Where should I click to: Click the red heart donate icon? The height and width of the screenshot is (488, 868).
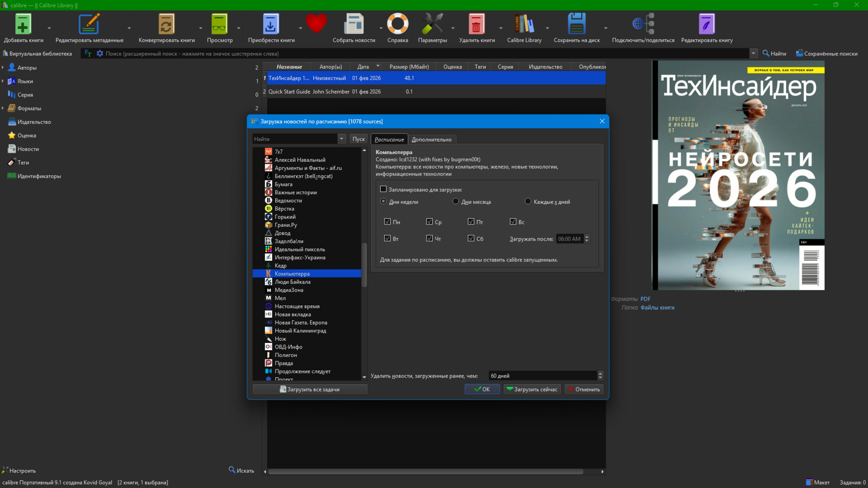[x=316, y=24]
